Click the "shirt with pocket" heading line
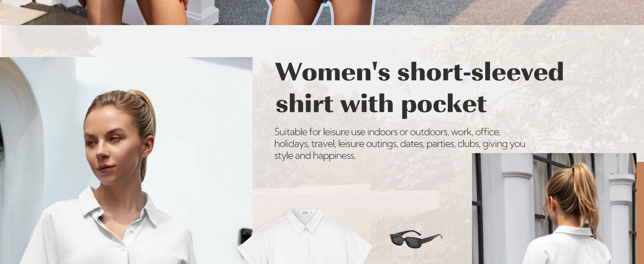This screenshot has height=264, width=644. click(381, 104)
